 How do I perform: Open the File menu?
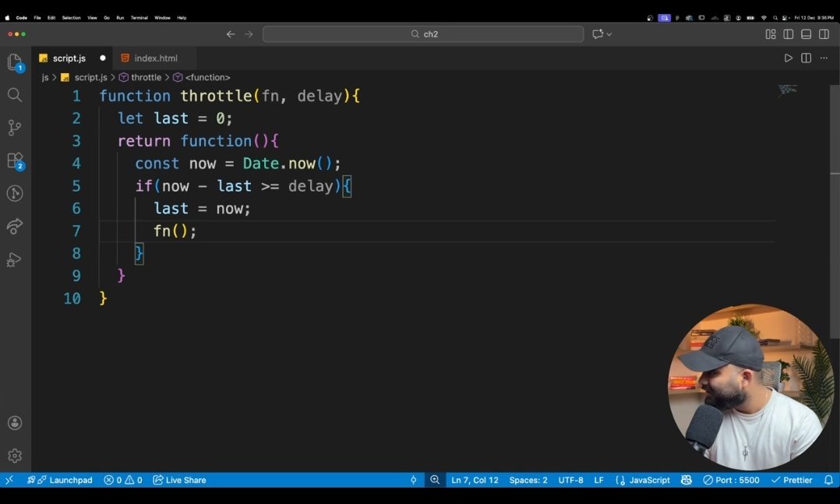point(37,18)
